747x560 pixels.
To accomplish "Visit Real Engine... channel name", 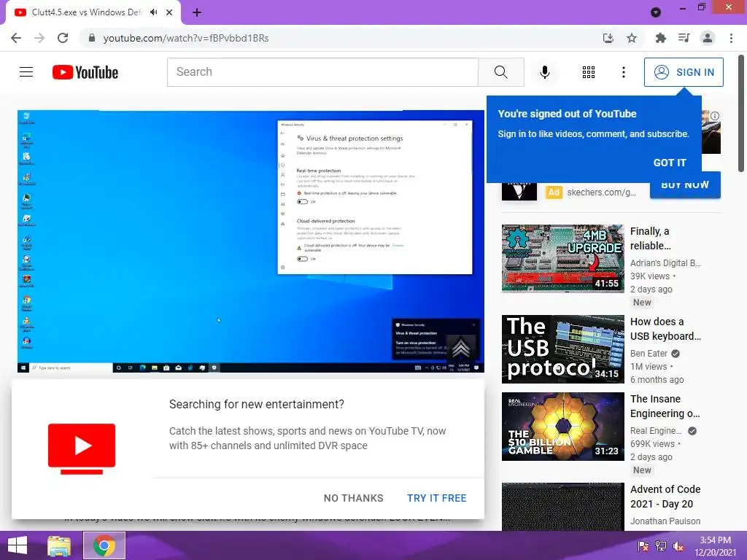I will tap(656, 430).
